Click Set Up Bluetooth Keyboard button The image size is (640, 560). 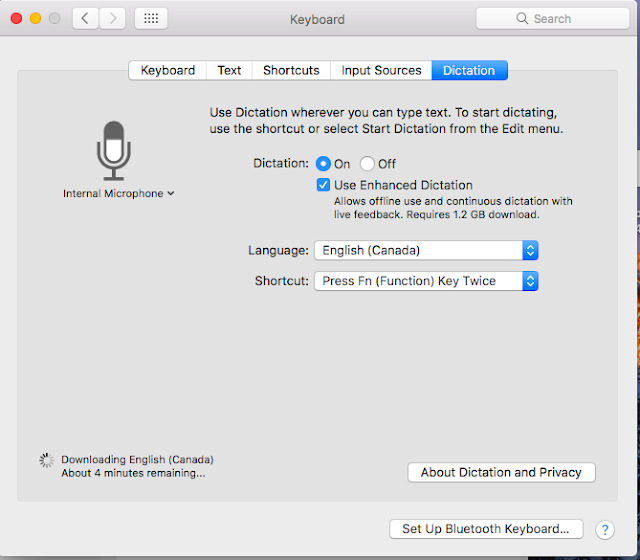click(x=486, y=529)
